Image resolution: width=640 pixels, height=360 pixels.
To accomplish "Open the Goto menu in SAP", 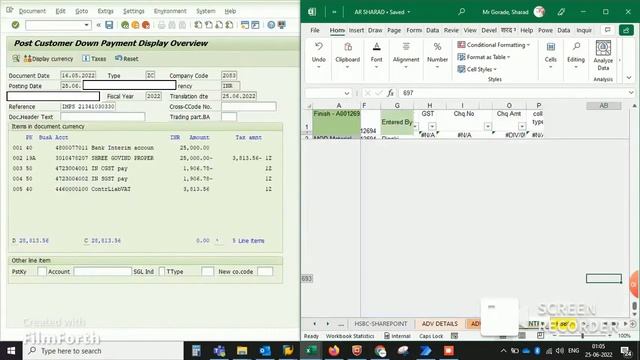I will [x=82, y=11].
